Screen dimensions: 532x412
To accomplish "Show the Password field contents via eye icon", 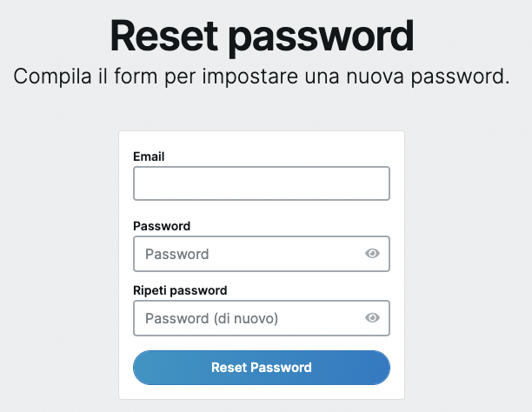I will click(372, 253).
